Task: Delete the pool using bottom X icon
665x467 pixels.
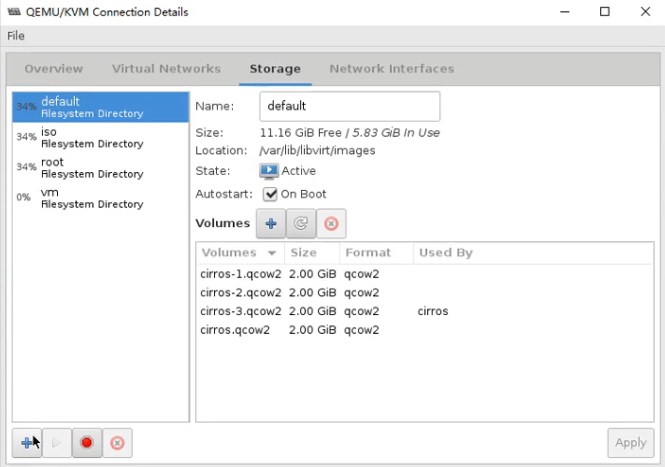Action: (x=117, y=442)
